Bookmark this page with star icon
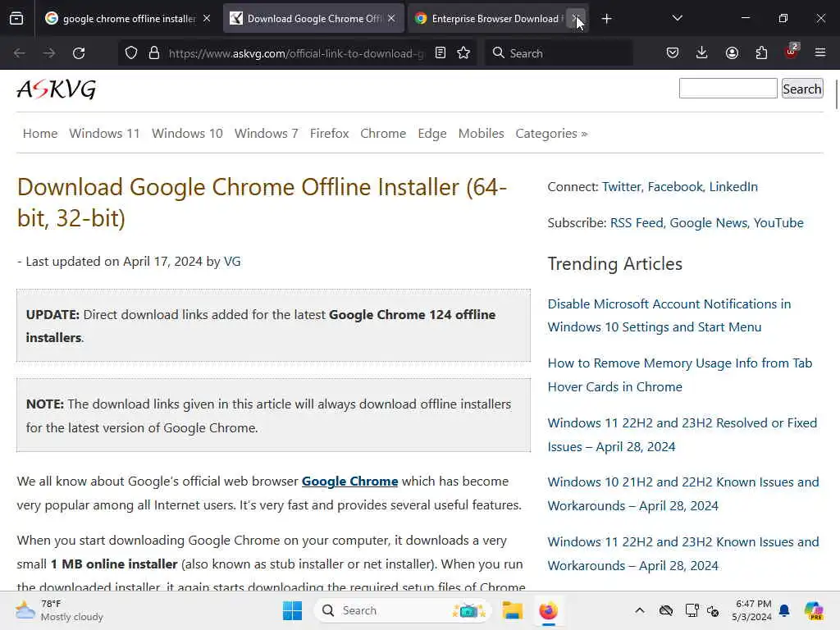 (x=464, y=53)
